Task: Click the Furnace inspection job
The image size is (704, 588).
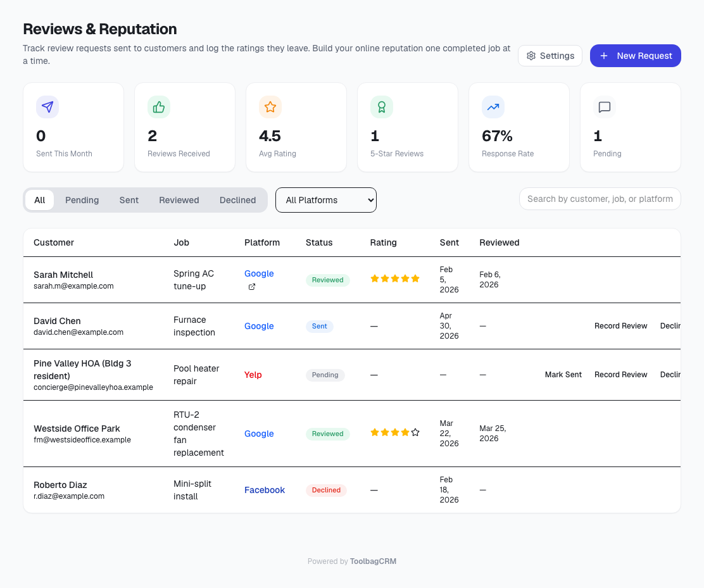Action: coord(194,326)
